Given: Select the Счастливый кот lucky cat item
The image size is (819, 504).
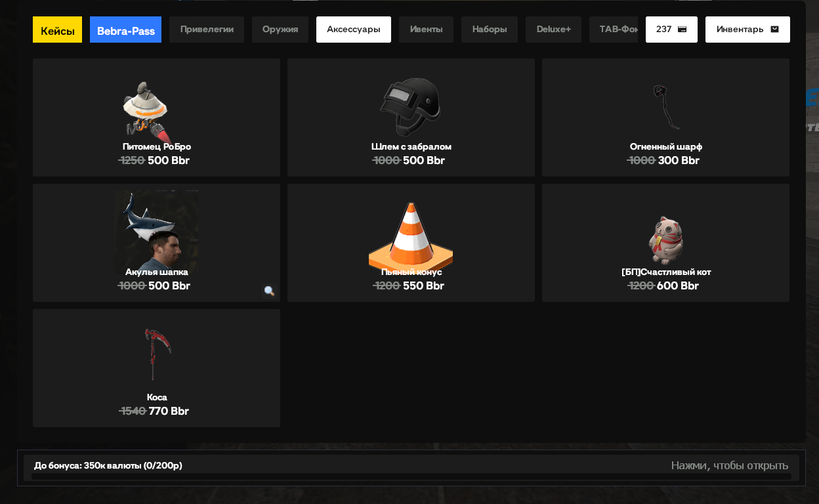Looking at the screenshot, I should click(x=665, y=243).
